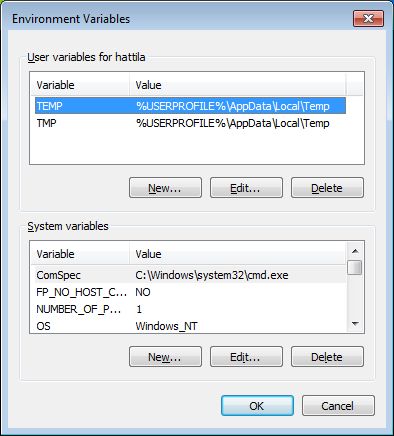The width and height of the screenshot is (394, 436).
Task: Click Edit in the System variables section
Action: pos(246,357)
